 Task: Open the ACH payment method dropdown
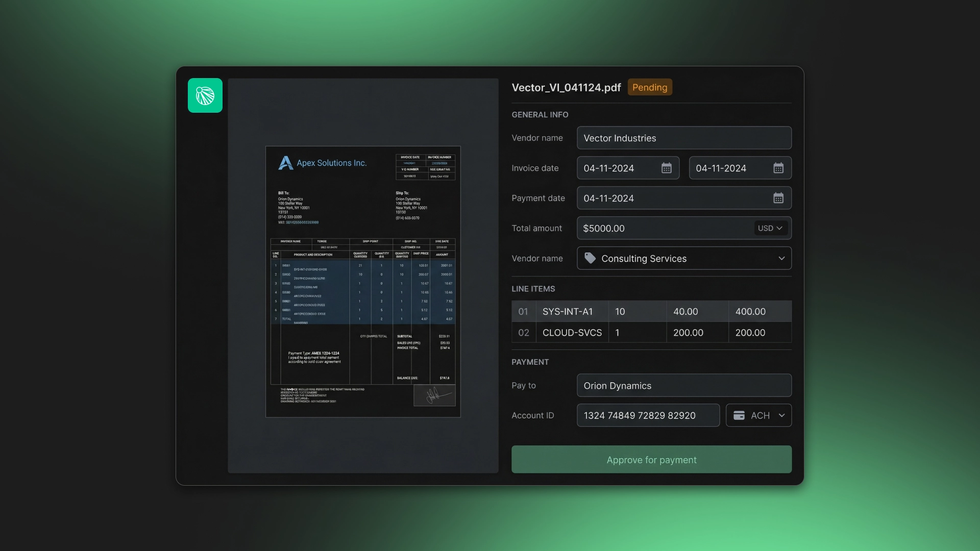point(781,415)
